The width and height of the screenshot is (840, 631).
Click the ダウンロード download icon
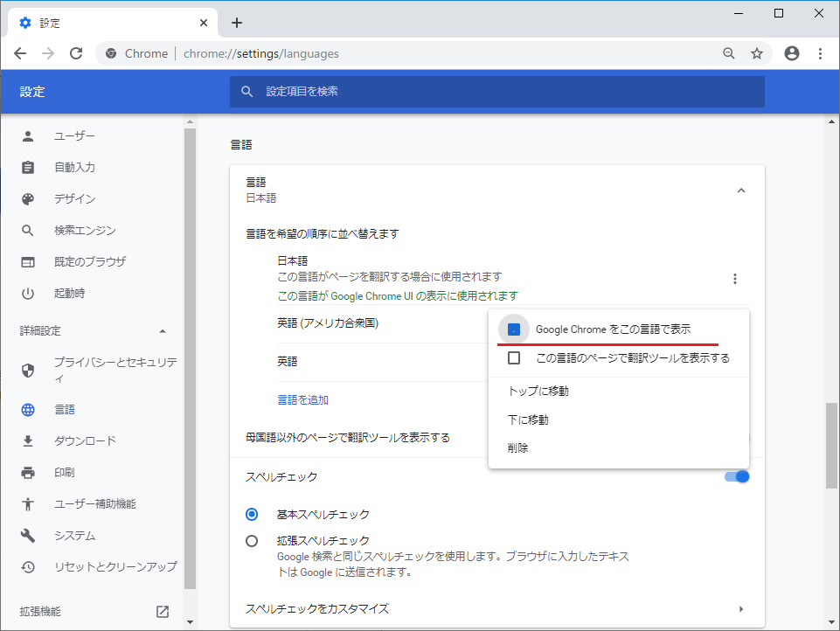pos(28,440)
